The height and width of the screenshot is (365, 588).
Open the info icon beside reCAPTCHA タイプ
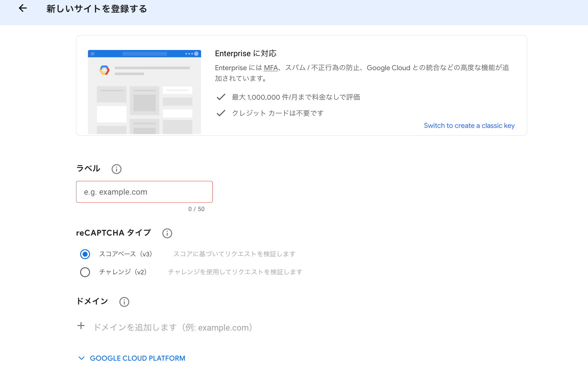167,233
